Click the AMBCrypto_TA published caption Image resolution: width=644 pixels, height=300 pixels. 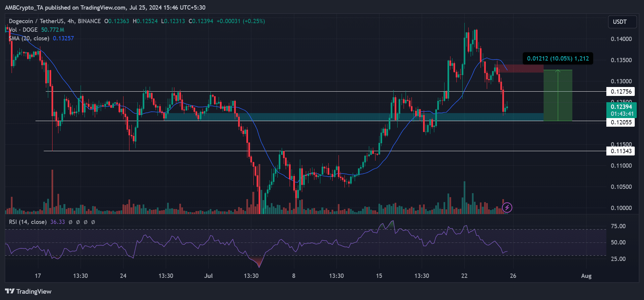[x=105, y=7]
